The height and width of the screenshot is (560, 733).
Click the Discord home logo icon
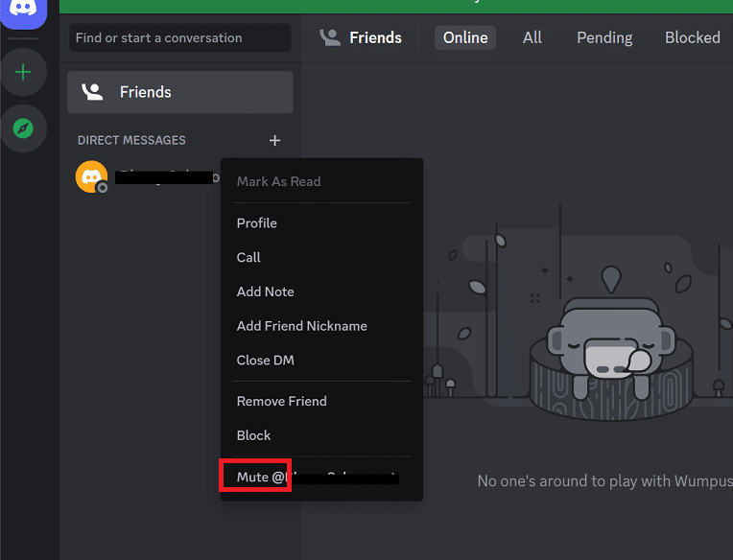(x=23, y=9)
